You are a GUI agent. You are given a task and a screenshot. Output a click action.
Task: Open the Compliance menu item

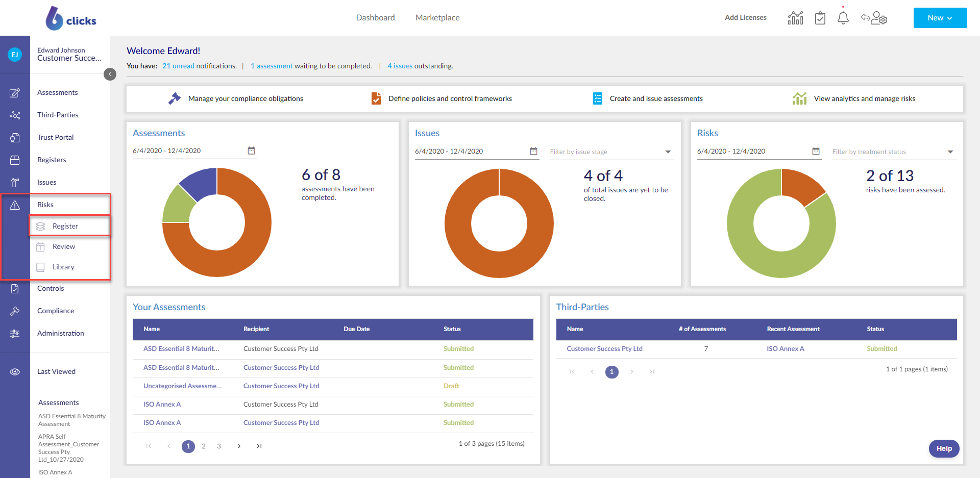tap(56, 311)
